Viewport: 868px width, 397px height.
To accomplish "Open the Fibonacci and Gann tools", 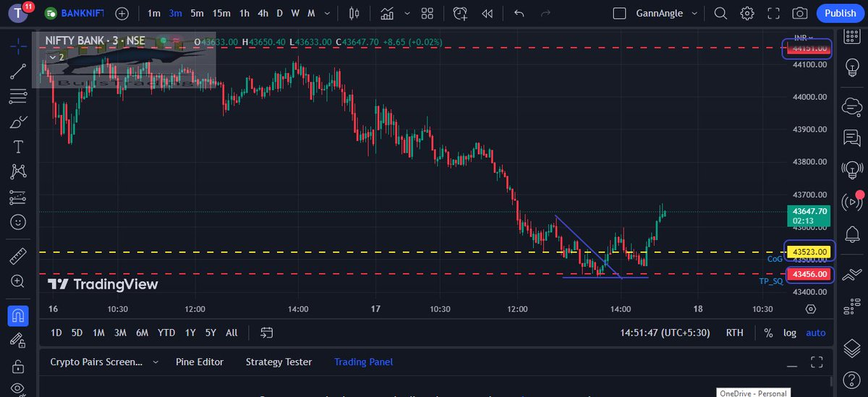I will (19, 96).
